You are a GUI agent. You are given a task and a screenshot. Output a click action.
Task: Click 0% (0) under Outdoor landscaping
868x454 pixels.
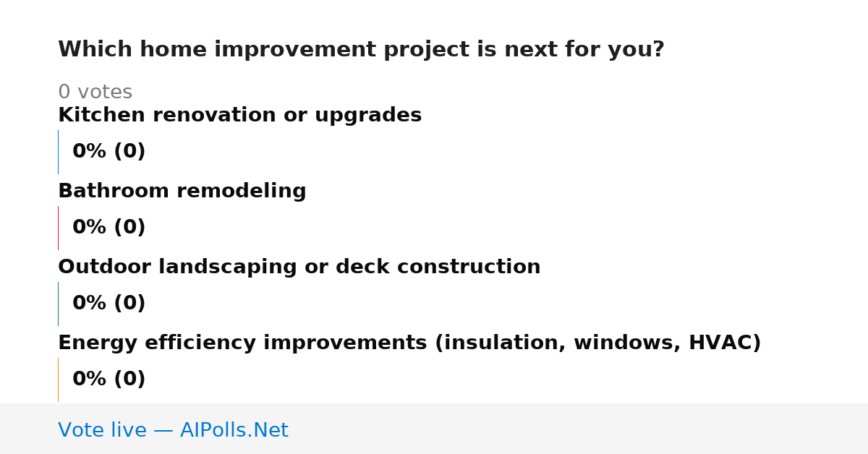[109, 304]
